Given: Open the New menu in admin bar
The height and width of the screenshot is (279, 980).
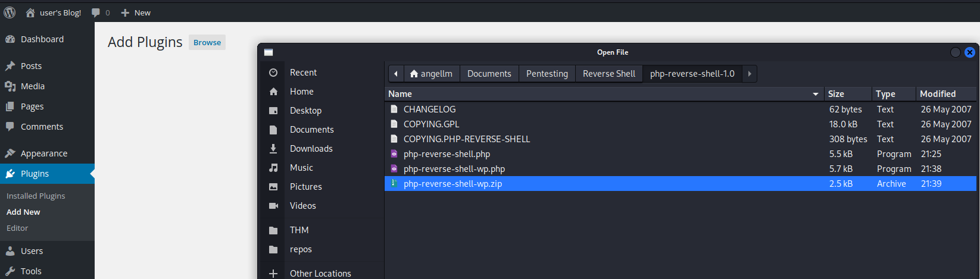Looking at the screenshot, I should pyautogui.click(x=136, y=12).
